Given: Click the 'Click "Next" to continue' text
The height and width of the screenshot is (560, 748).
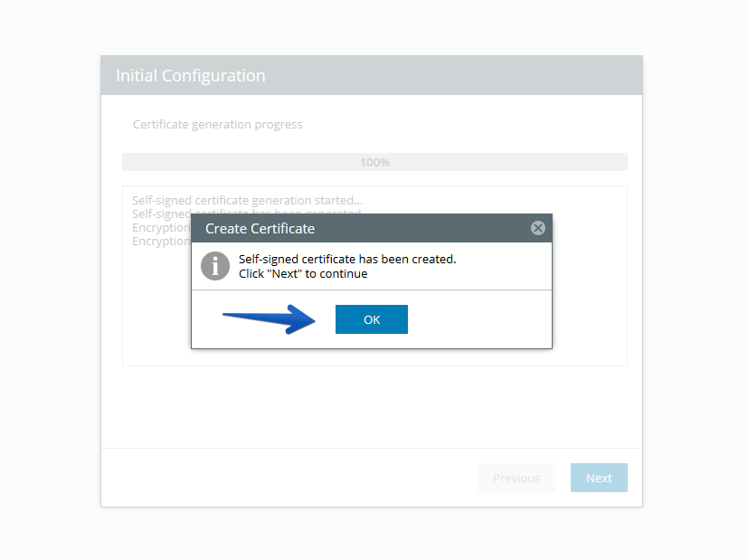Looking at the screenshot, I should point(303,274).
